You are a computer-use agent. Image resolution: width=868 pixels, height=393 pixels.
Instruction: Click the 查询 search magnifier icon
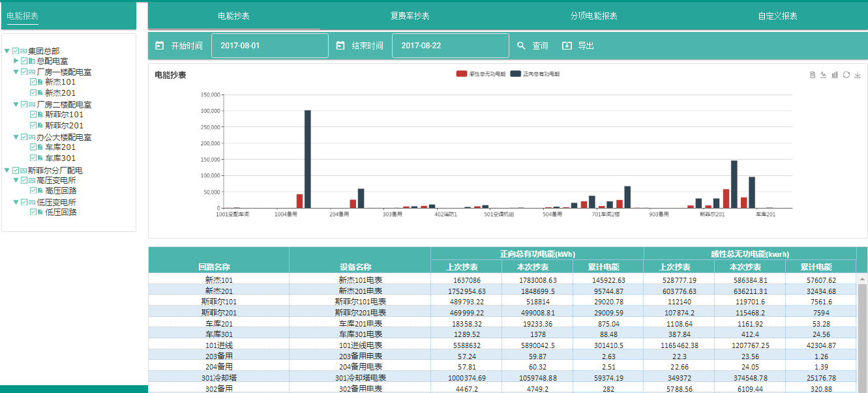click(x=521, y=46)
